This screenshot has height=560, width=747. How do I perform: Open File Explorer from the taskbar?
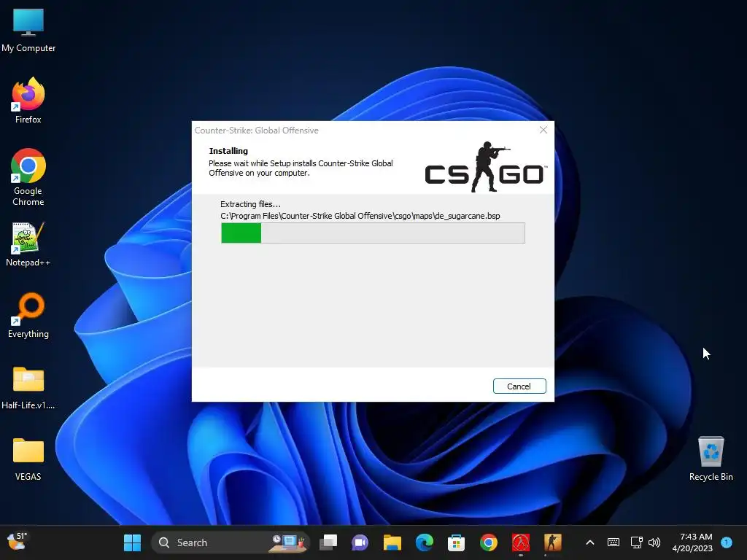point(392,542)
